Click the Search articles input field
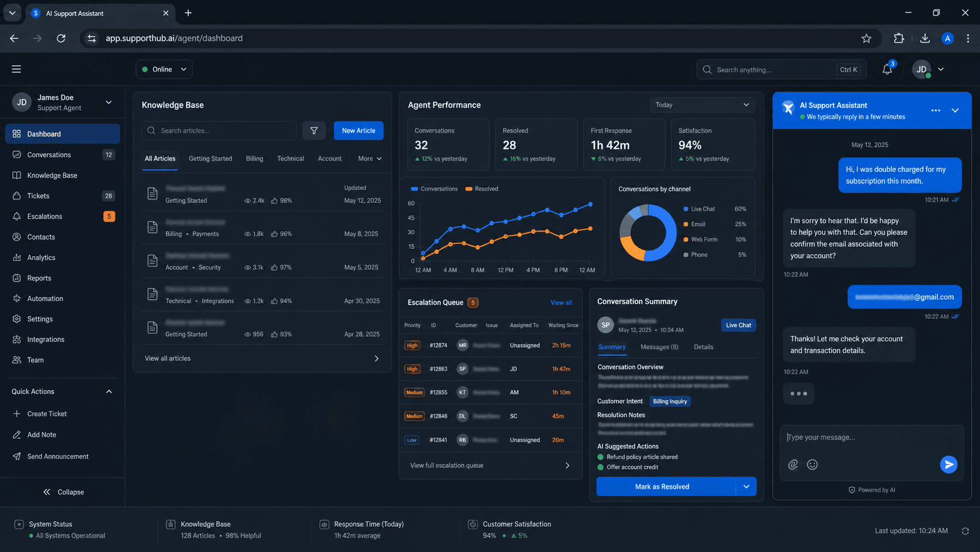Image resolution: width=980 pixels, height=552 pixels. point(219,131)
